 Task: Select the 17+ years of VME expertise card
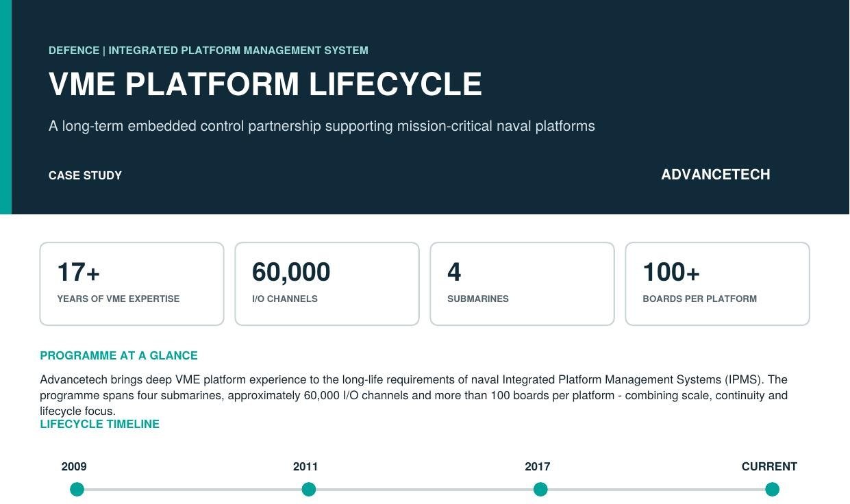132,283
